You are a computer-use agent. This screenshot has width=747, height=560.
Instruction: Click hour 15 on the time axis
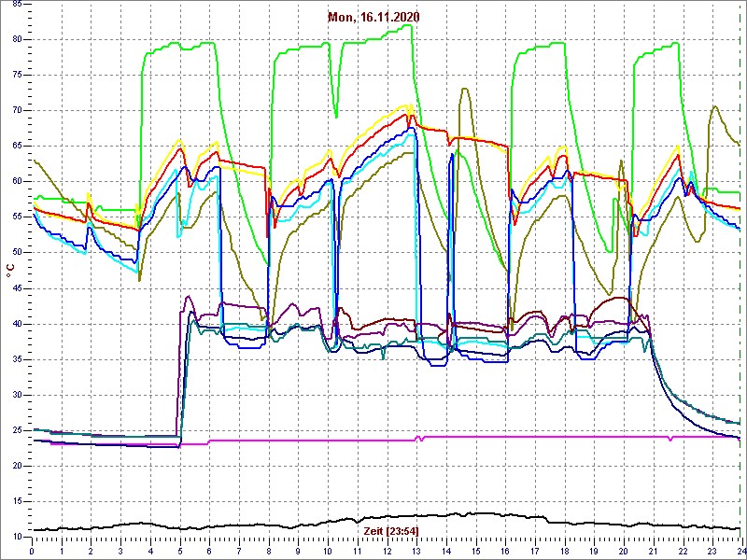[x=475, y=551]
